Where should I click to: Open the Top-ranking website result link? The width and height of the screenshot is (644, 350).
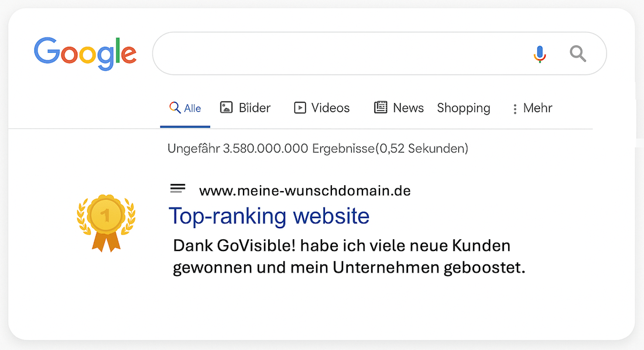269,216
